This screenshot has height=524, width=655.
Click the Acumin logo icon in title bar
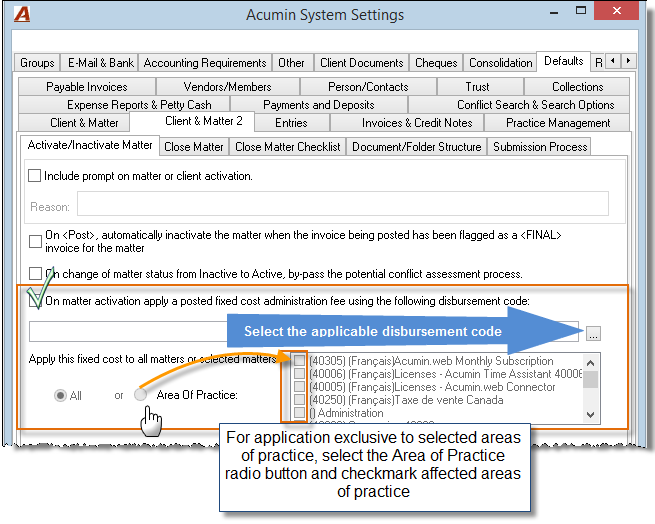[x=22, y=14]
